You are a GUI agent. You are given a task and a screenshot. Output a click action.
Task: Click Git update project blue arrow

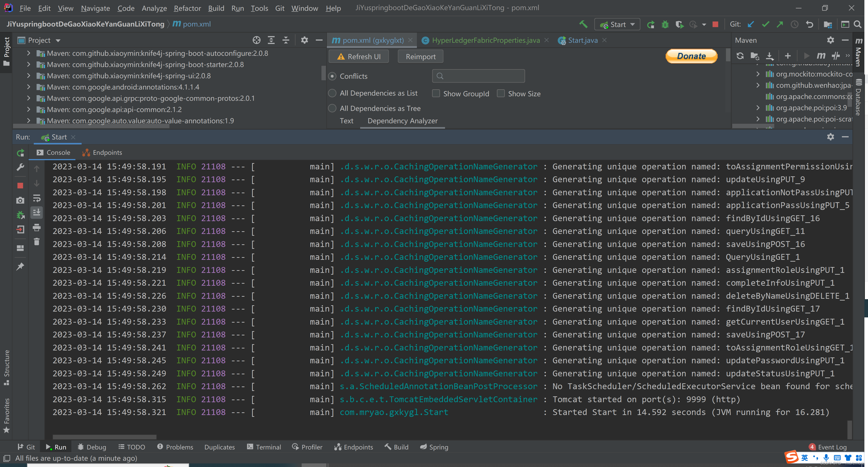751,24
